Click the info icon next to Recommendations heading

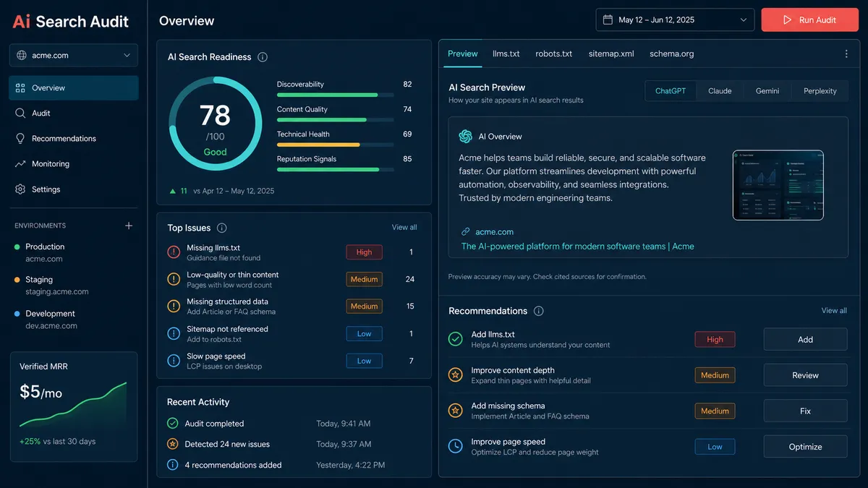(538, 311)
